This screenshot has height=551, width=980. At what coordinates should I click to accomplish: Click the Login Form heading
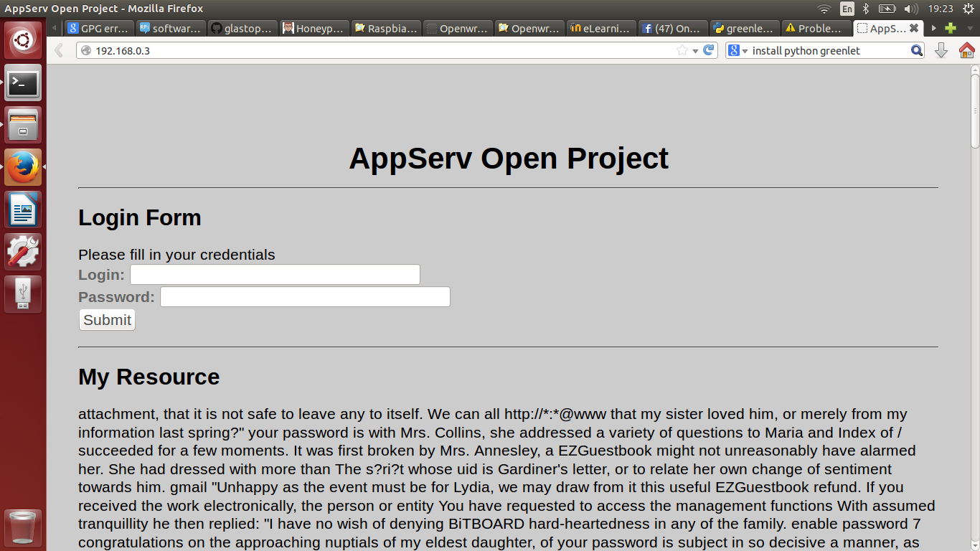pos(140,217)
